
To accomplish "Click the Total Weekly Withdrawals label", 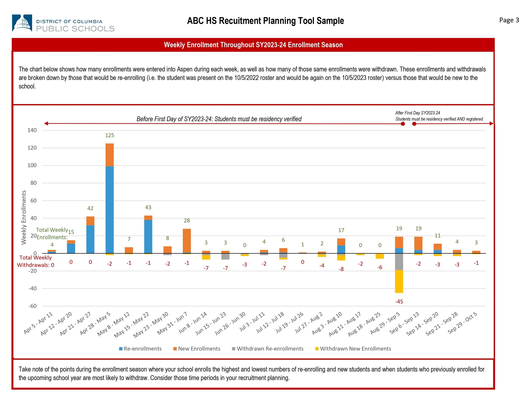I will tap(35, 261).
